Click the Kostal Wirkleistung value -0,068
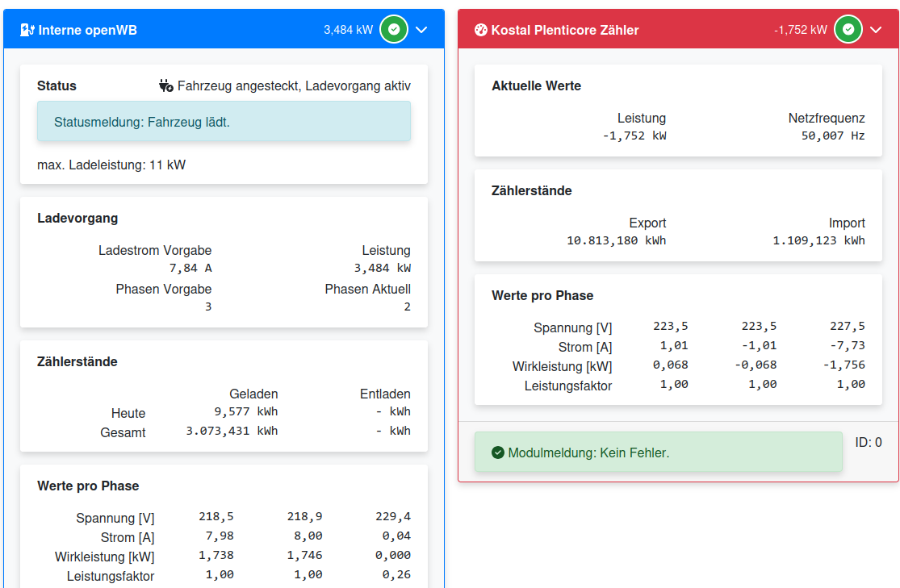This screenshot has height=588, width=900. click(756, 365)
